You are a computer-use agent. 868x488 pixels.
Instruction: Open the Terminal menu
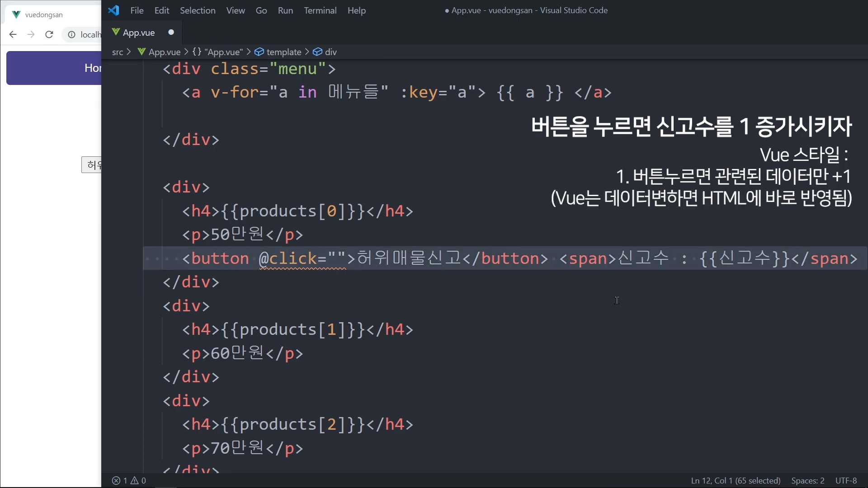[320, 10]
